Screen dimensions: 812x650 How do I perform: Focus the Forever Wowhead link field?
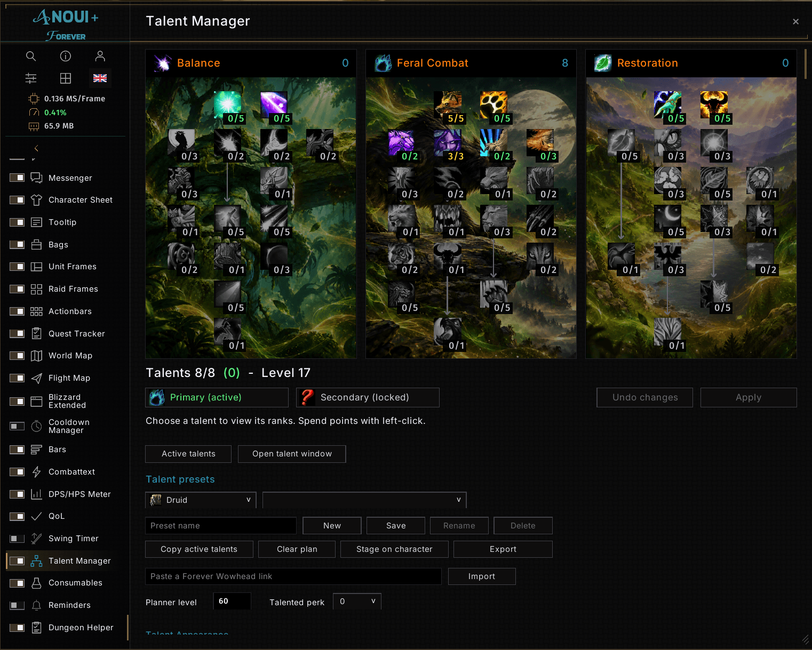(293, 576)
